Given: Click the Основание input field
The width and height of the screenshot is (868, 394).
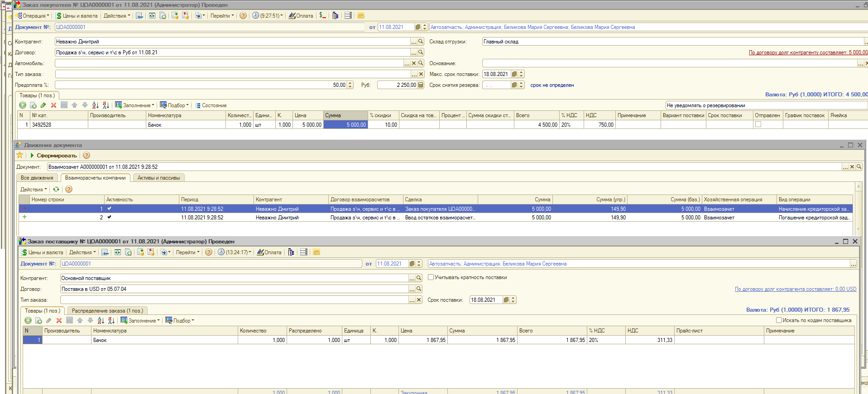Looking at the screenshot, I should coord(670,63).
